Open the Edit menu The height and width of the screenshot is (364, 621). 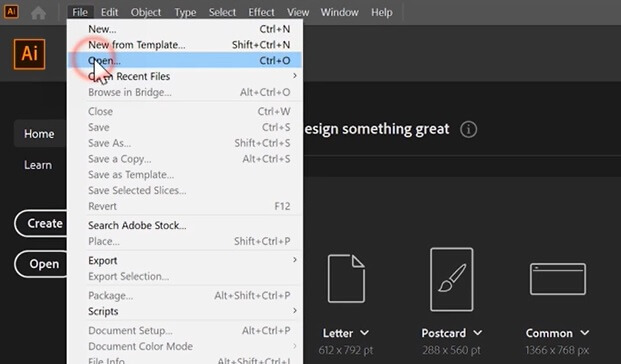click(x=109, y=12)
